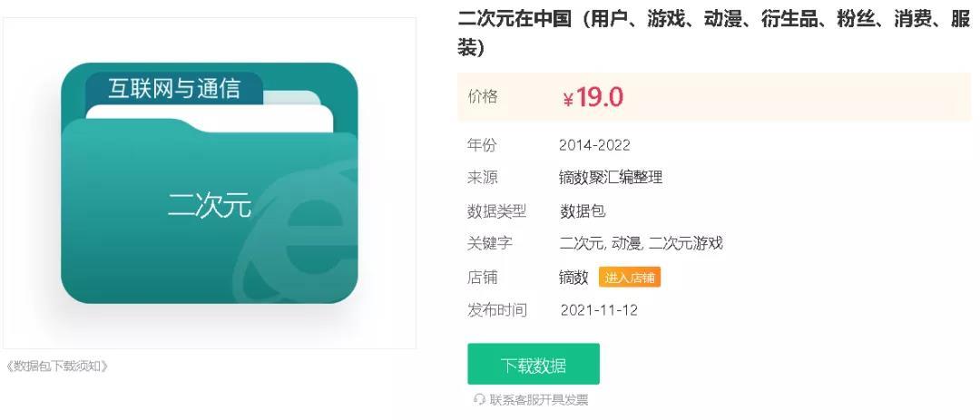Click the 二次元 text on folder icon
980x420 pixels.
[209, 206]
